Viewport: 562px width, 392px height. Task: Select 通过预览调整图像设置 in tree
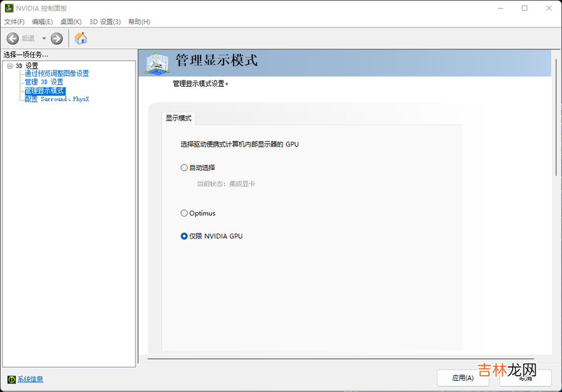(x=57, y=74)
